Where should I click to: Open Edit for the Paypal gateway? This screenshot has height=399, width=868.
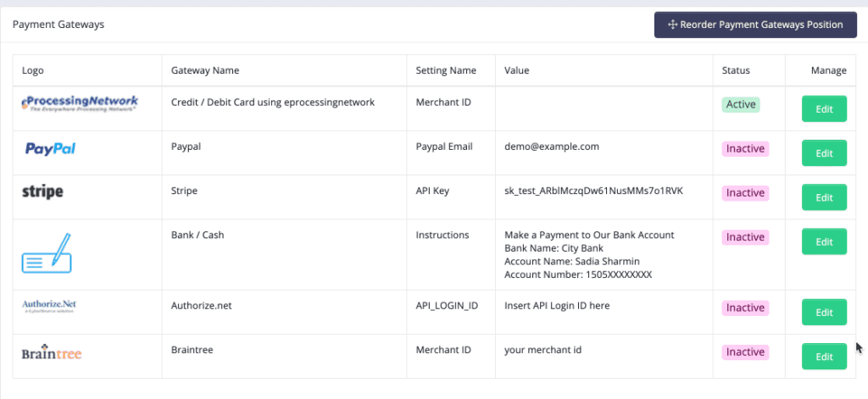[x=824, y=152]
